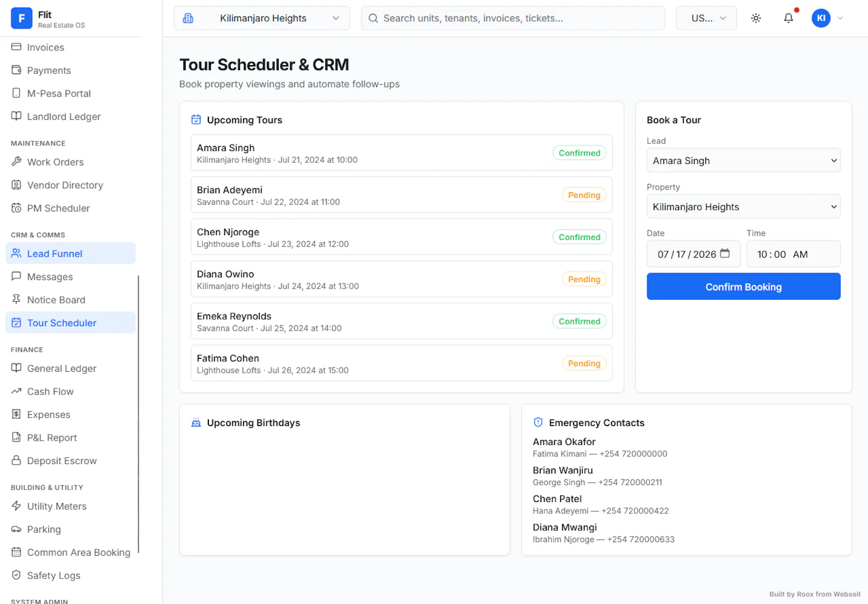
Task: Click the Notice Board pin icon
Action: (x=16, y=300)
